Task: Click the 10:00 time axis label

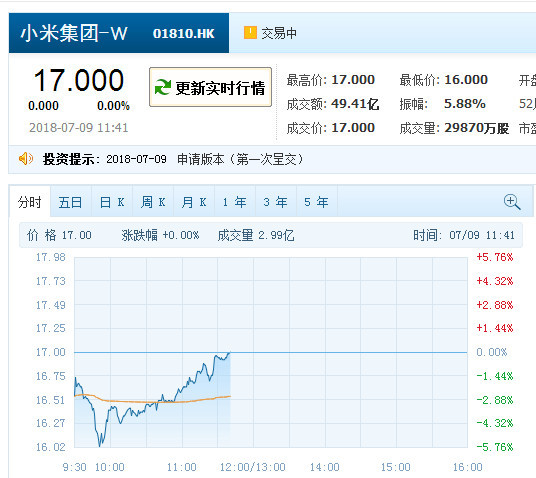Action: click(x=109, y=467)
